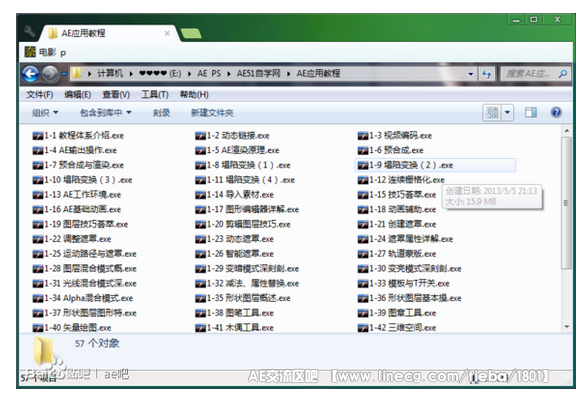Image resolution: width=584 pixels, height=393 pixels.
Task: Open the 文件(F) menu
Action: click(39, 95)
